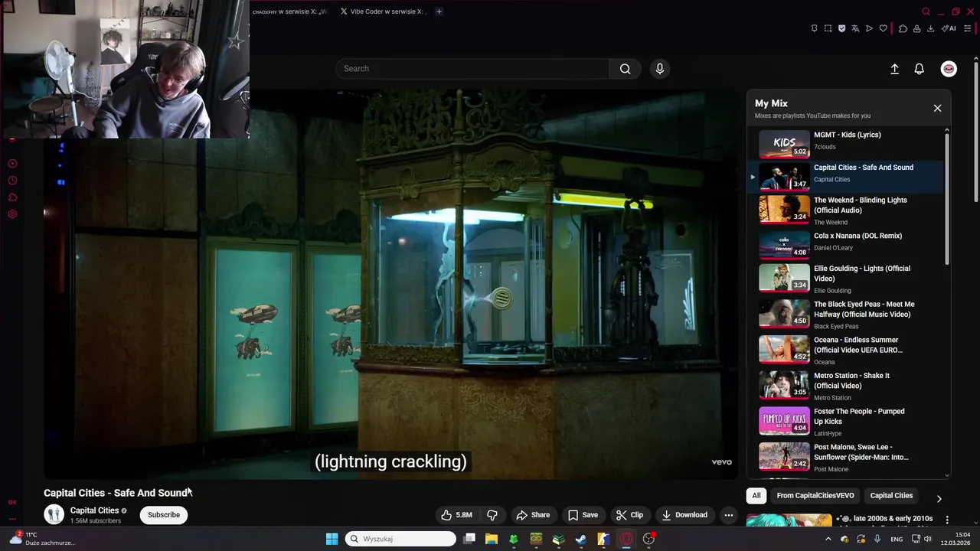This screenshot has height=551, width=980.
Task: Open the translate page icon
Action: point(855,28)
